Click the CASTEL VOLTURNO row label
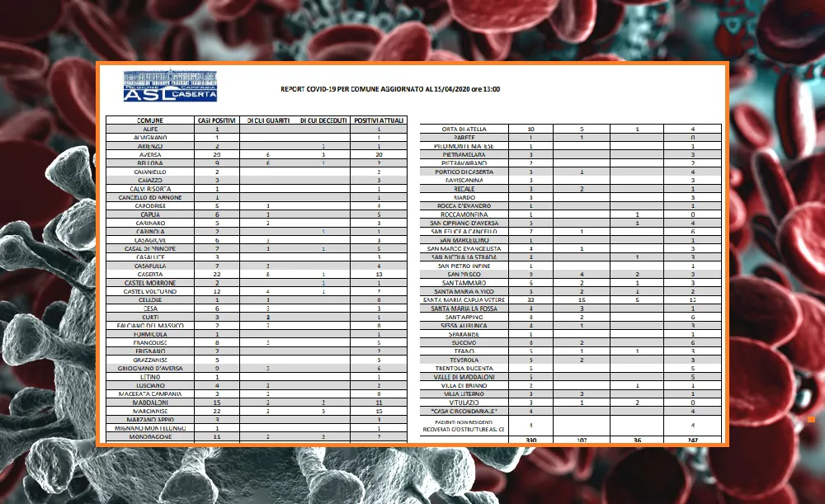 coord(150,291)
